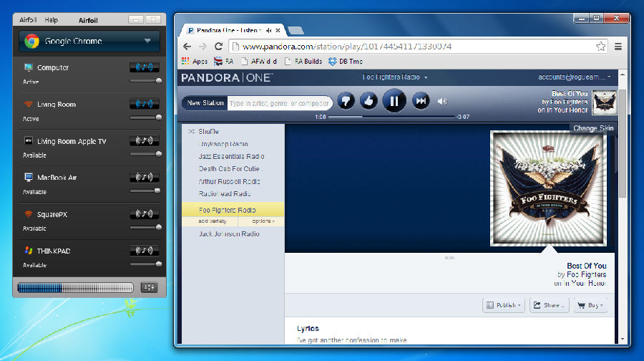Click the Pandora volume speaker icon
This screenshot has width=644, height=361.
(442, 101)
